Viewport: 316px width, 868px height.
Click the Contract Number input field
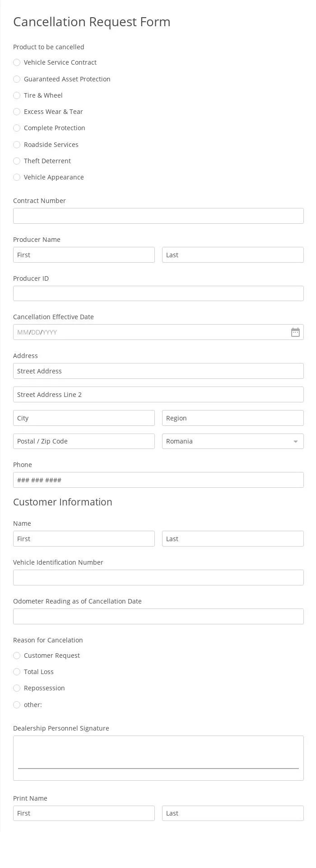(x=158, y=216)
